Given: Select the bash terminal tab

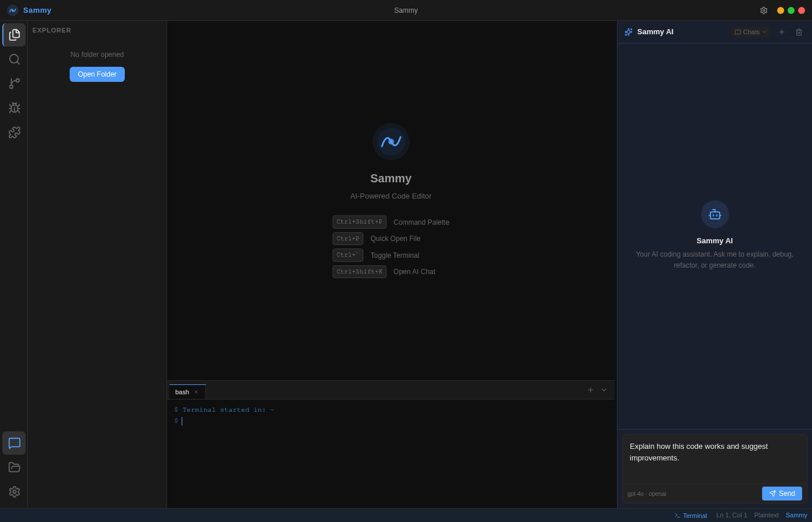Looking at the screenshot, I should [x=182, y=392].
